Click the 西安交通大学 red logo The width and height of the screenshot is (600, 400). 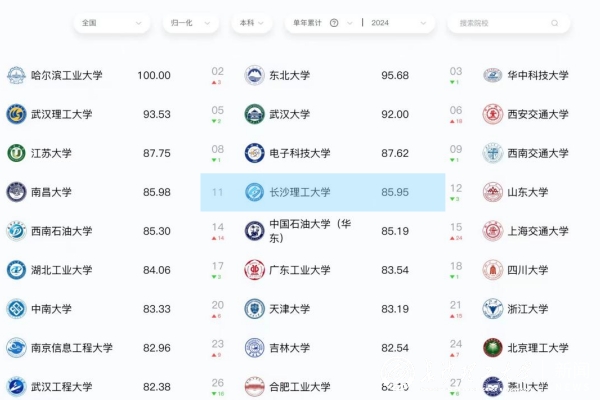(492, 114)
